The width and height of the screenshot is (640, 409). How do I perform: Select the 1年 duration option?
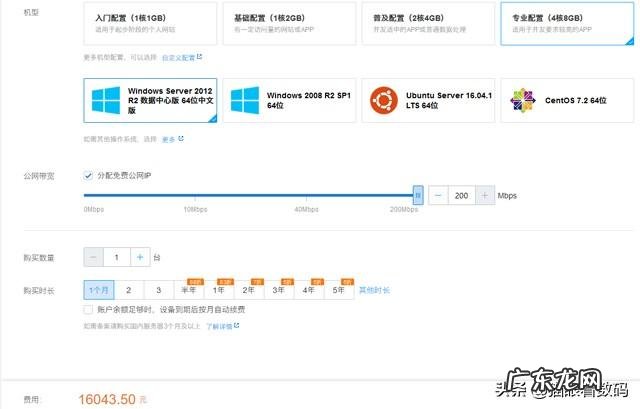pyautogui.click(x=219, y=290)
